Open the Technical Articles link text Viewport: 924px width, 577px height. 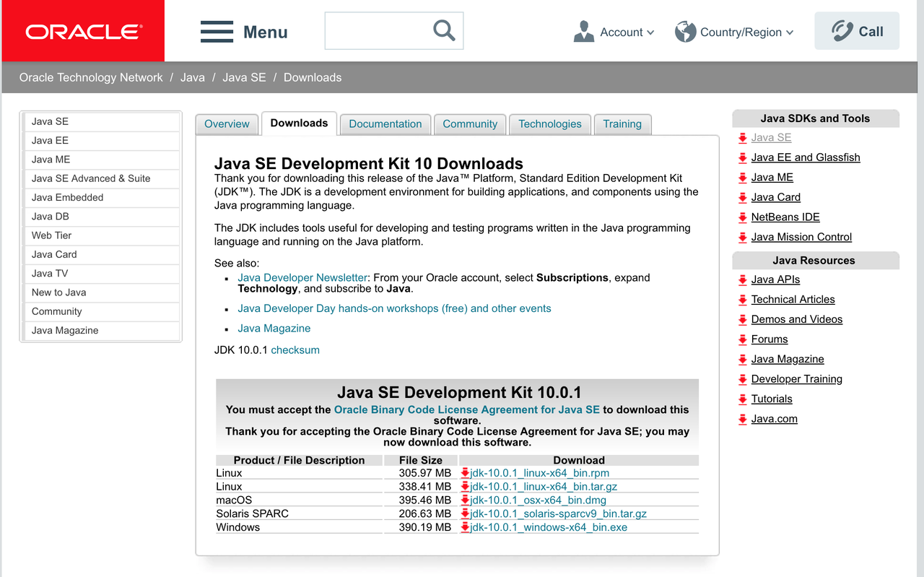793,300
